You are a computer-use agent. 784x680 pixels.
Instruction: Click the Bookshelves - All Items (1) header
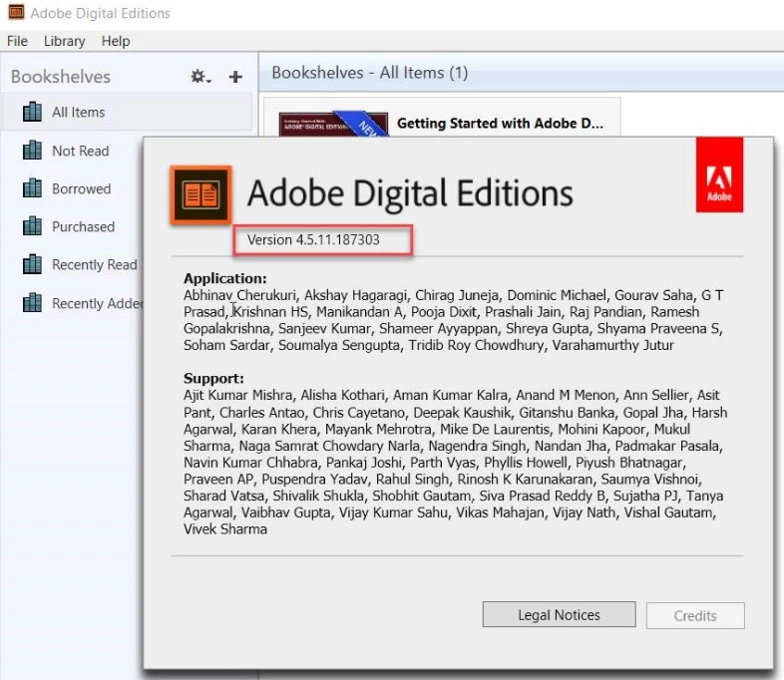click(369, 73)
